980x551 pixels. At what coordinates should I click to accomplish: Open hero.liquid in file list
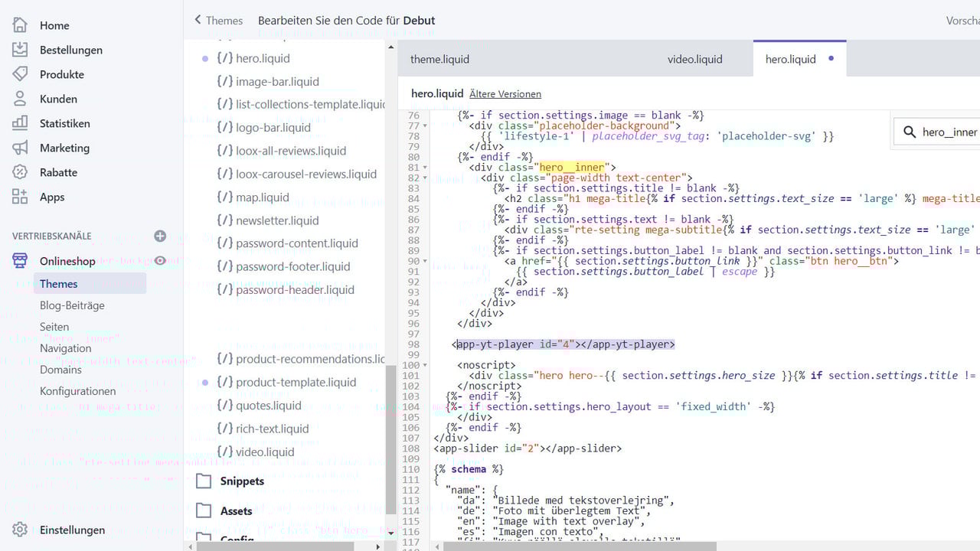(x=263, y=58)
